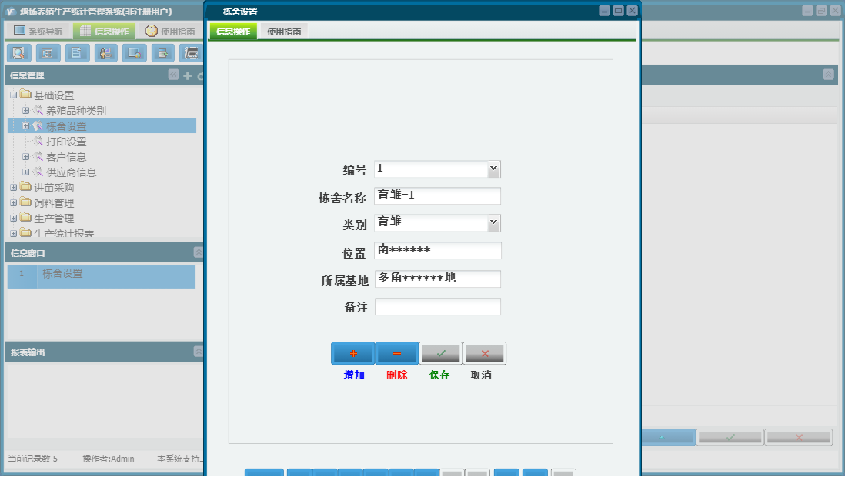Click 操作者:Admin in status bar
845x504 pixels.
[x=109, y=459]
